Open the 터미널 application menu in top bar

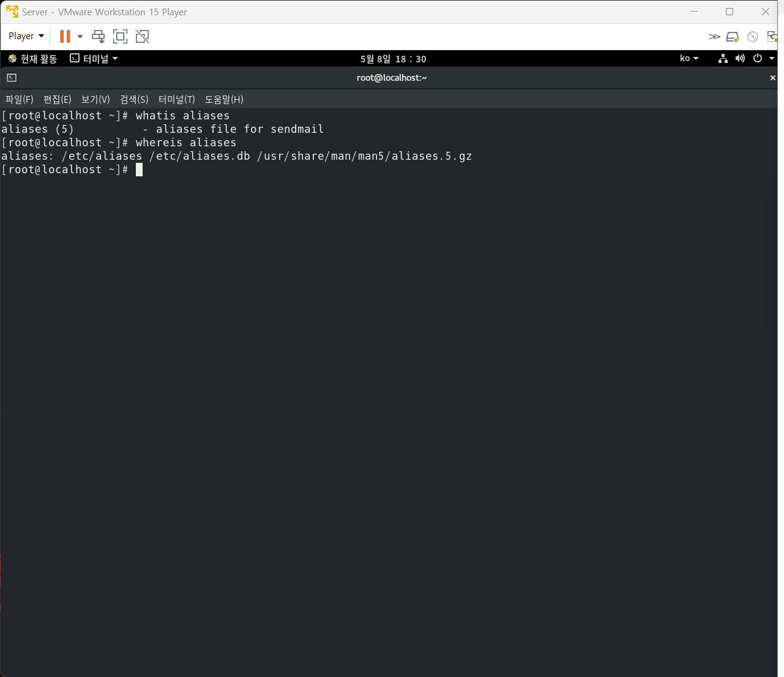pyautogui.click(x=94, y=59)
